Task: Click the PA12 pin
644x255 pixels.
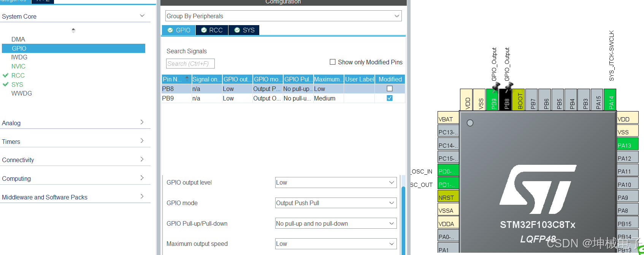Action: click(628, 157)
